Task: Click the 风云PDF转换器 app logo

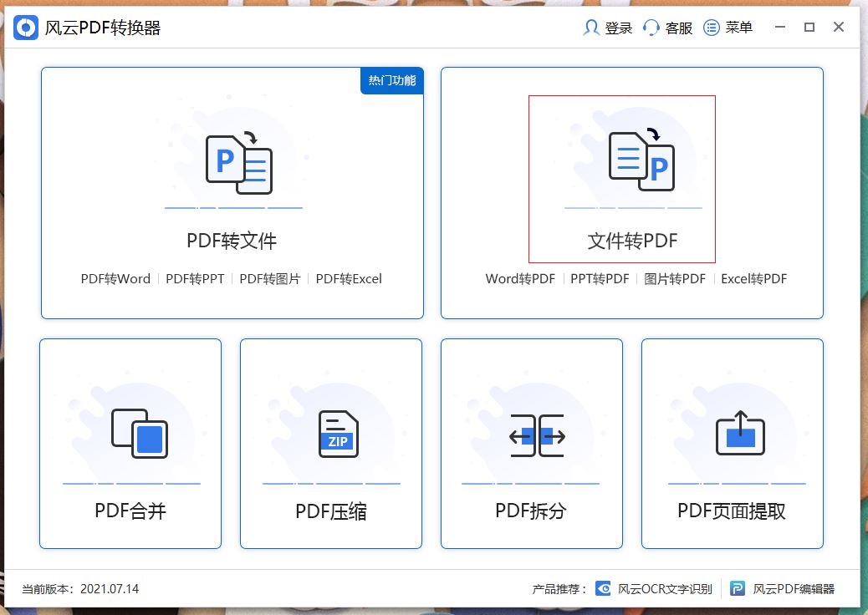Action: pos(25,27)
